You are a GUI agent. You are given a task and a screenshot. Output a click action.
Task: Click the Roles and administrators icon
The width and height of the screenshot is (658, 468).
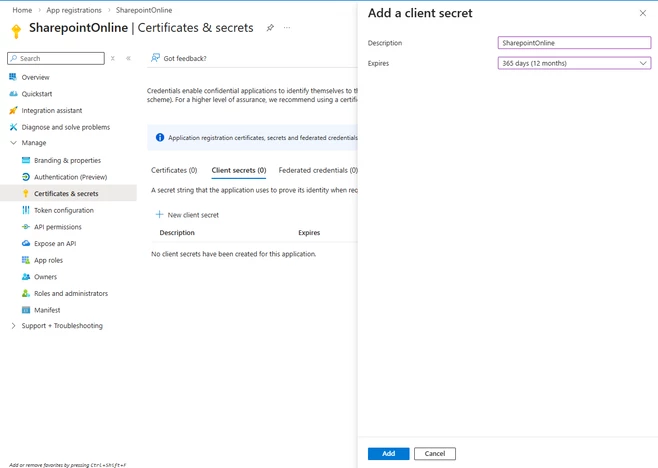point(26,293)
